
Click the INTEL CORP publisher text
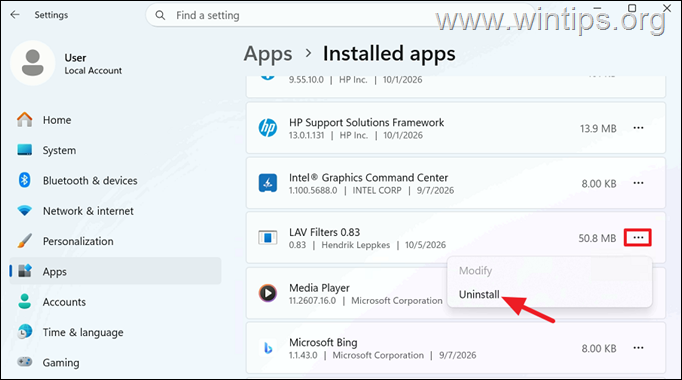[377, 190]
